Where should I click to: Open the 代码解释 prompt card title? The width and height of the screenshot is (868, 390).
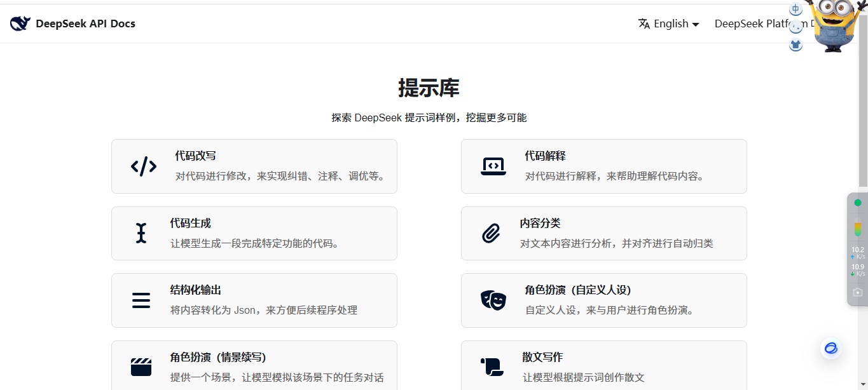pos(545,156)
